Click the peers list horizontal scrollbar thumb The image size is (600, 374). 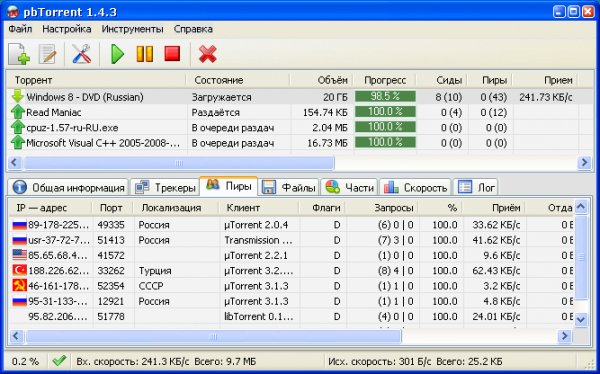(213, 336)
